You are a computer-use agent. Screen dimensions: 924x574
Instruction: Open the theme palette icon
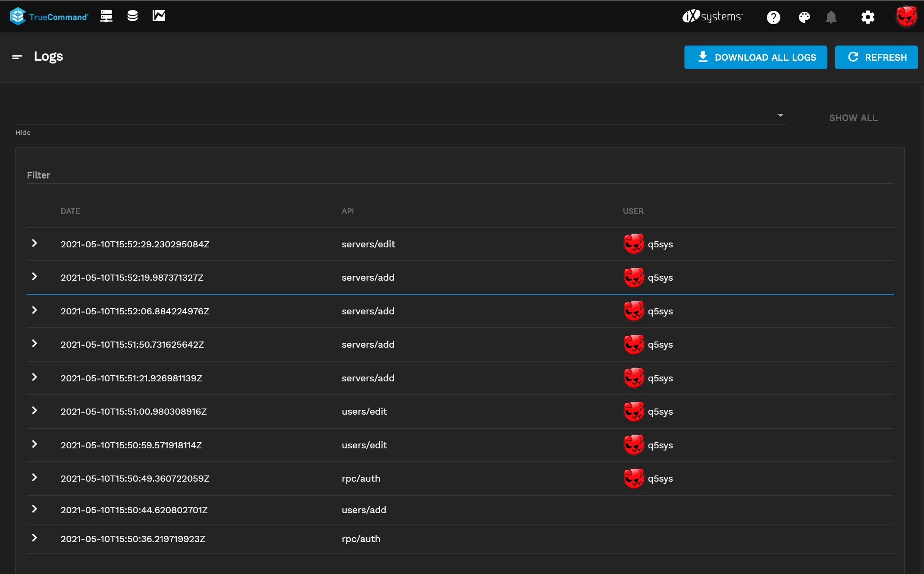tap(804, 17)
